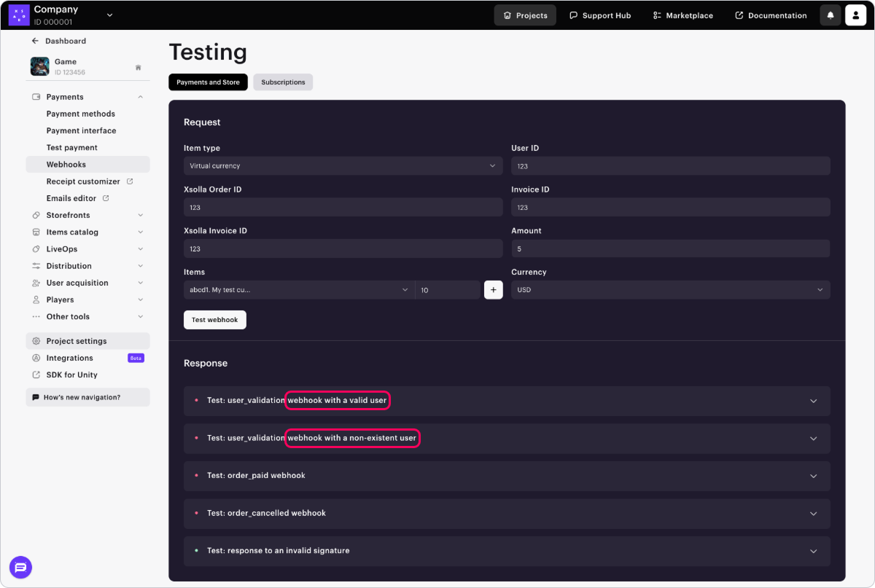This screenshot has height=588, width=875.
Task: Click How's new navigation? button
Action: click(87, 397)
